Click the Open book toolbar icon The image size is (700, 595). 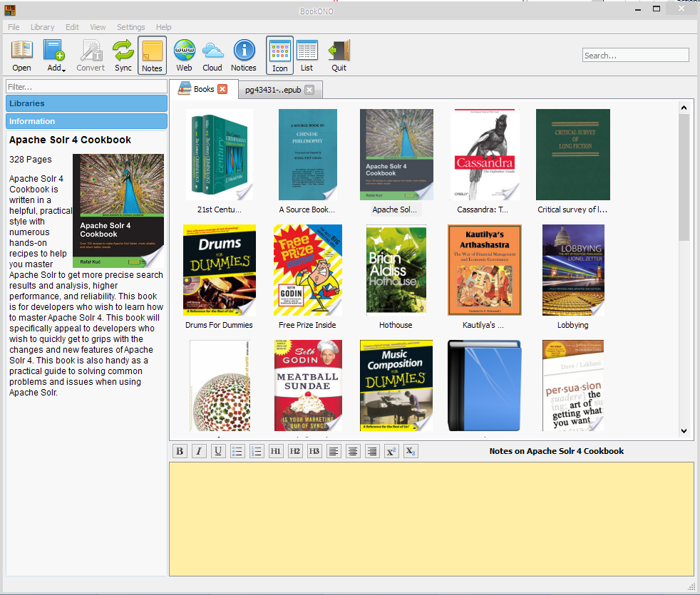tap(21, 56)
